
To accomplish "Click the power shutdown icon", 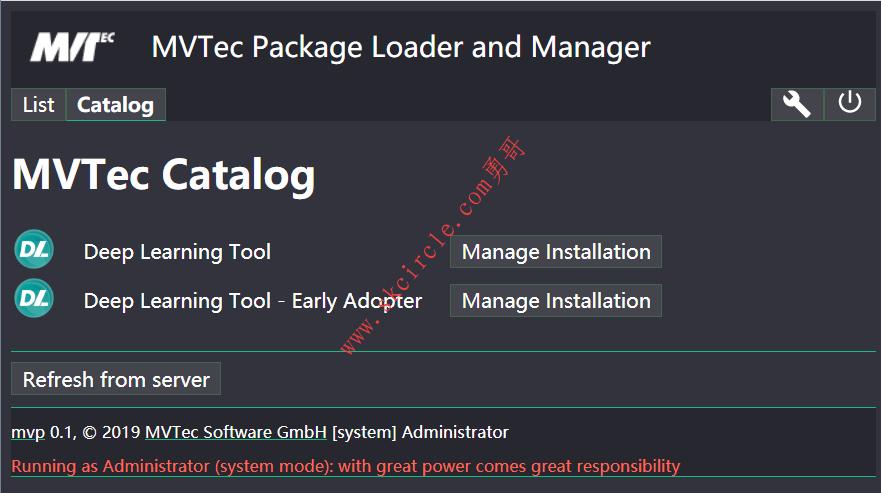I will [x=850, y=105].
